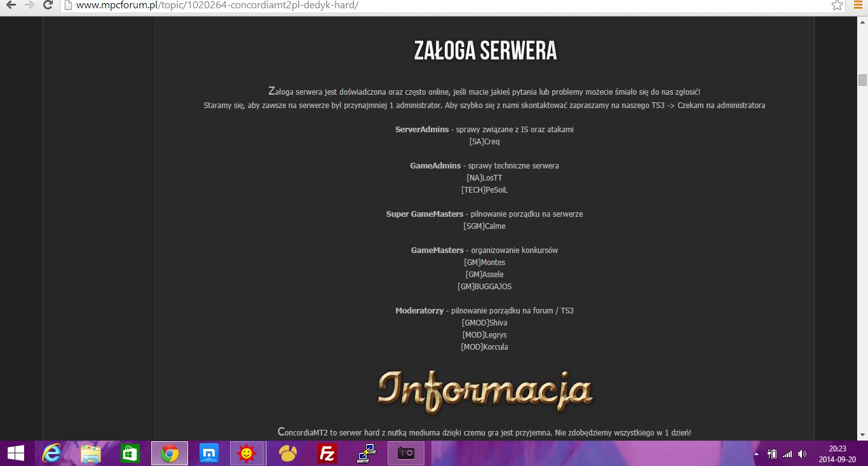Click network signal tray icon

click(x=788, y=454)
